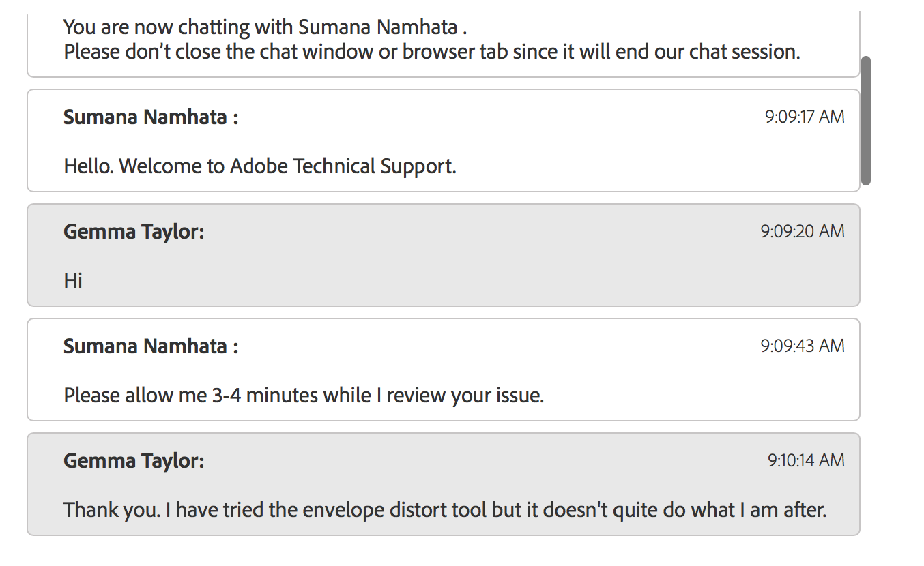Click the 9:09:20 AM timestamp
This screenshot has height=566, width=924.
(x=803, y=231)
